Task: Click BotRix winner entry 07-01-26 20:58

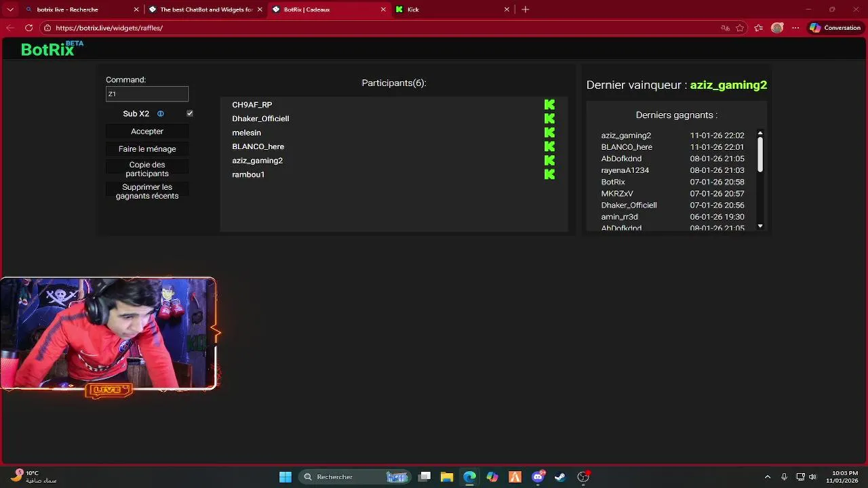Action: [673, 182]
